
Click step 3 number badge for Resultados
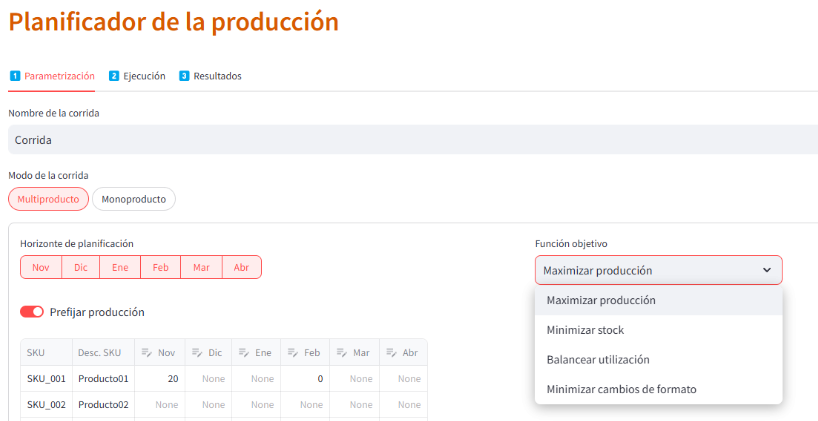(184, 76)
